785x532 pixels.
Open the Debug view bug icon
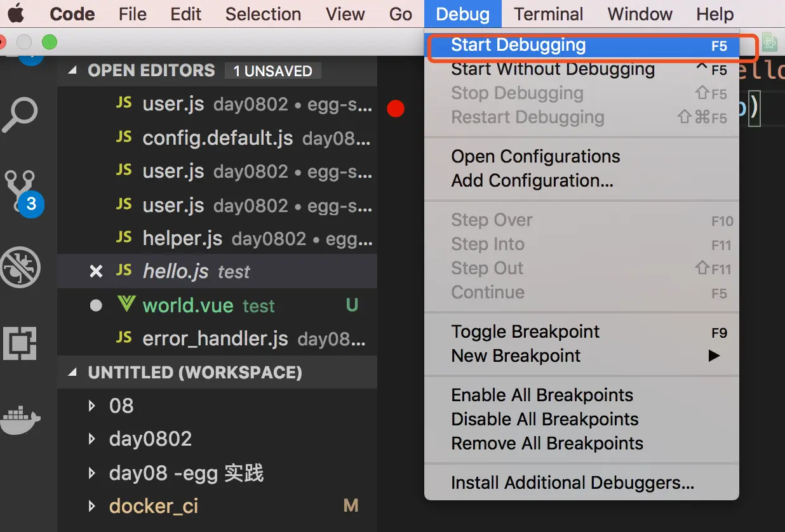(20, 267)
